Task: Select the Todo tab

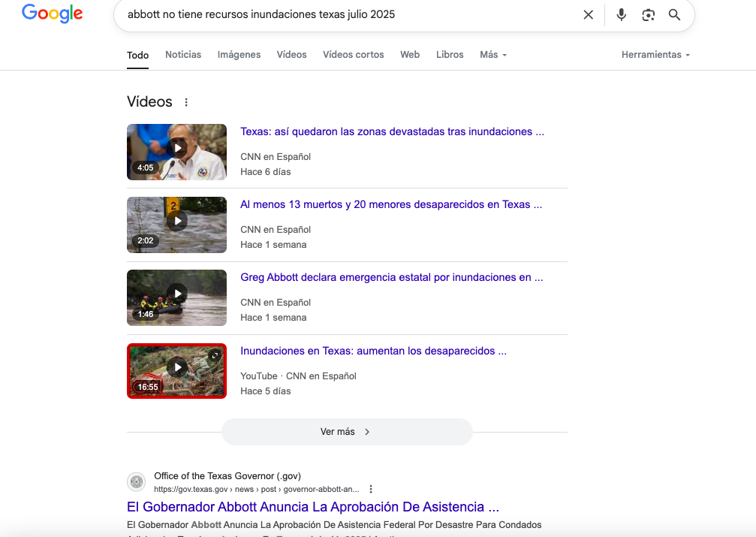Action: coord(138,55)
